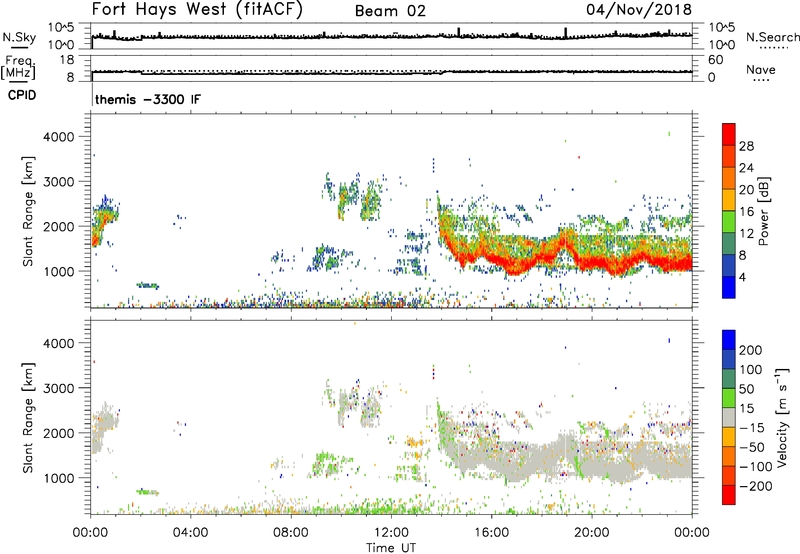Viewport: 800px width, 554px height.
Task: Click the 'Slant Range [km]' label of power panel
Action: point(28,211)
